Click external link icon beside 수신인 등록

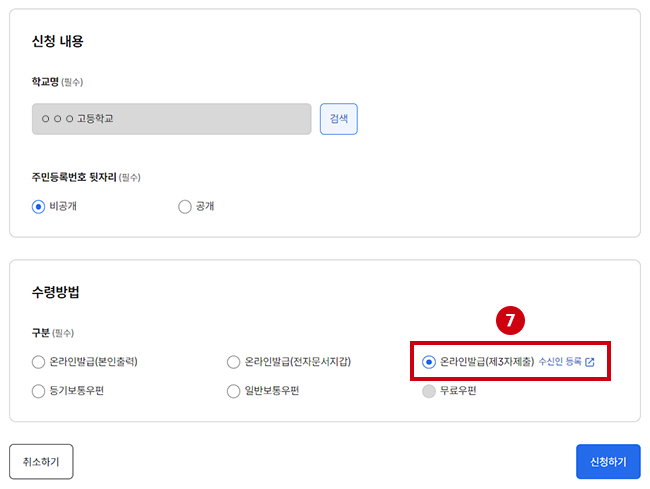[589, 362]
